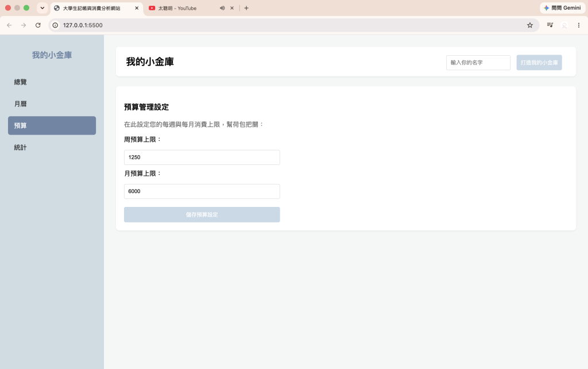Open Chrome's three-dot menu
This screenshot has width=588, height=369.
(x=579, y=25)
